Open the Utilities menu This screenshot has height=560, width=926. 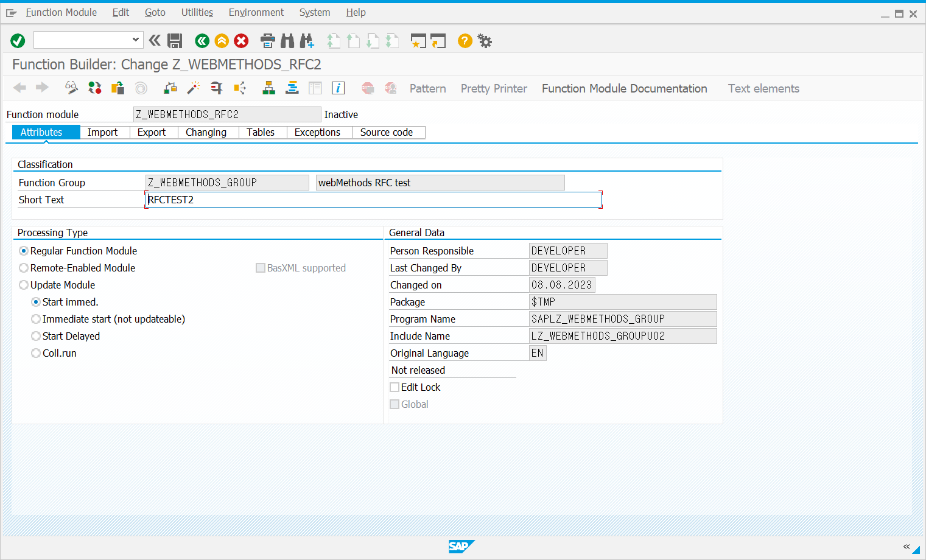coord(197,12)
